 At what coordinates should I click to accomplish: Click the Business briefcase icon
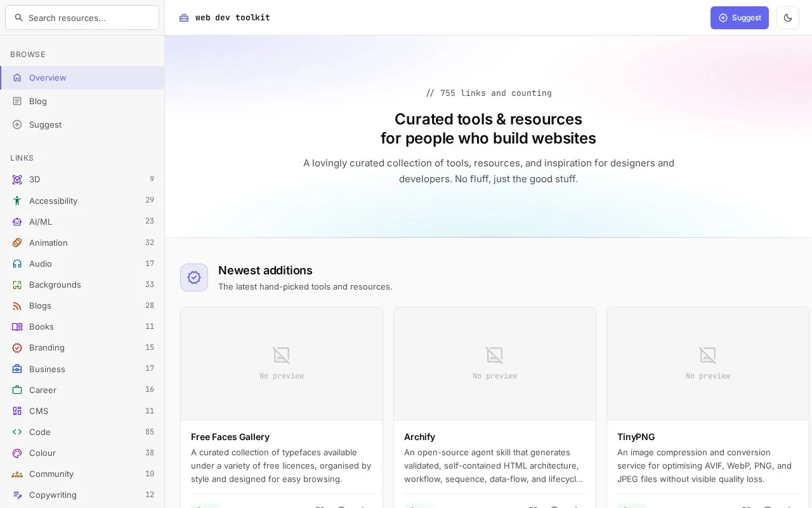[x=17, y=369]
